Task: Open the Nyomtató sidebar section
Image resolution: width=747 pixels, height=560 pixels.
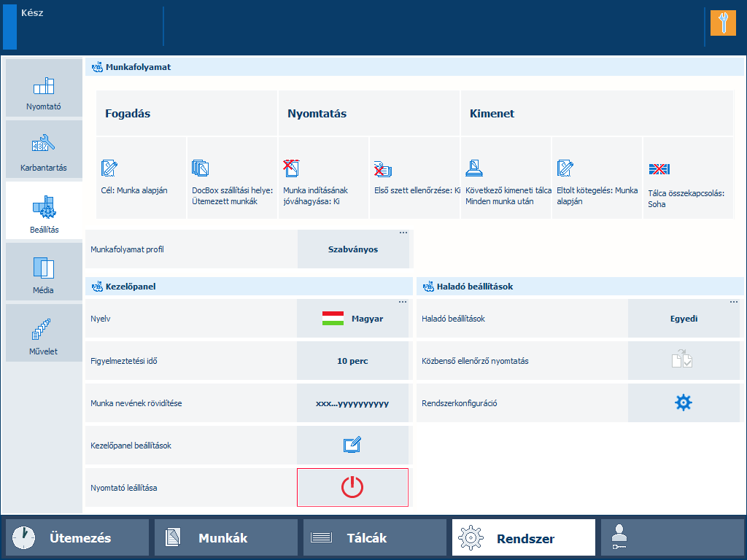Action: point(44,89)
